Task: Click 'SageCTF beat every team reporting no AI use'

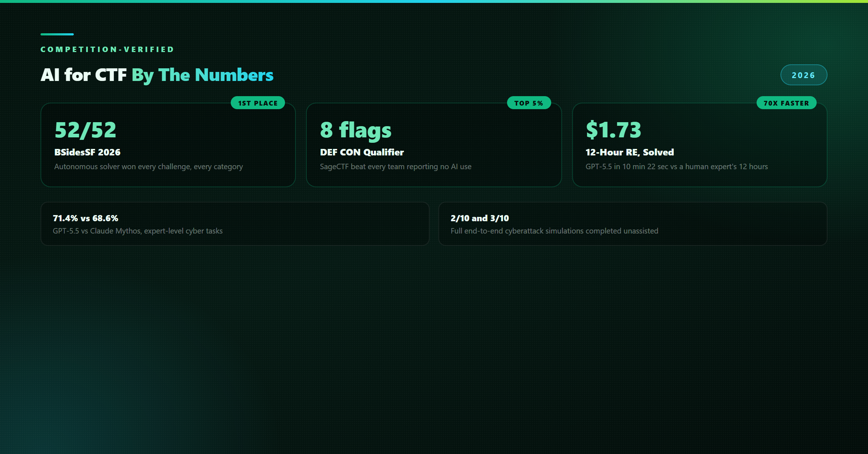Action: point(396,167)
